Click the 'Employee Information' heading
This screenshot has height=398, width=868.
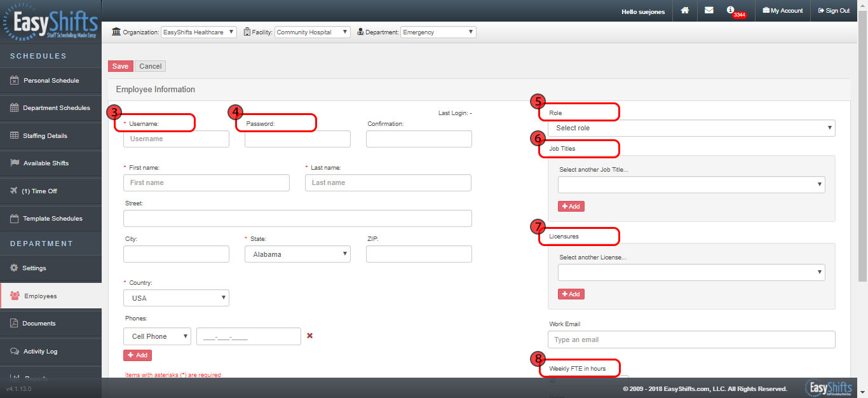point(156,90)
